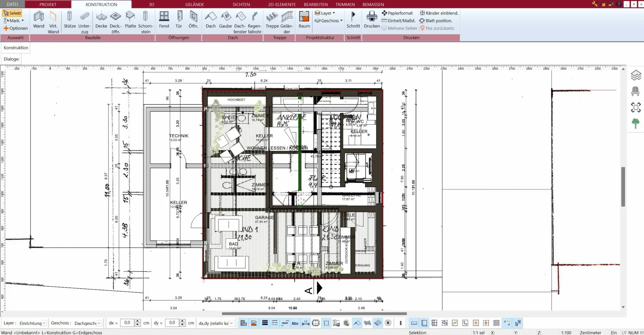The image size is (644, 335).
Task: Switch to the 3D ribbon tab
Action: coord(151,4)
